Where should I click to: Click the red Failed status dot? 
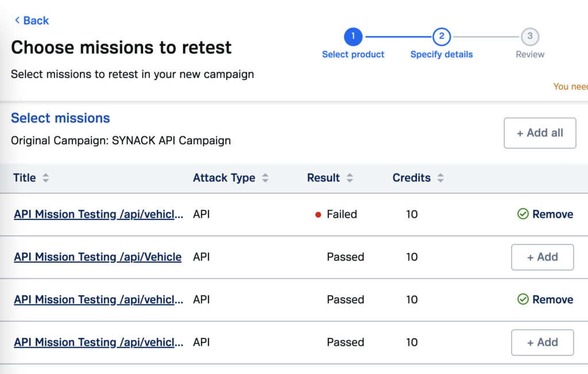(x=318, y=214)
